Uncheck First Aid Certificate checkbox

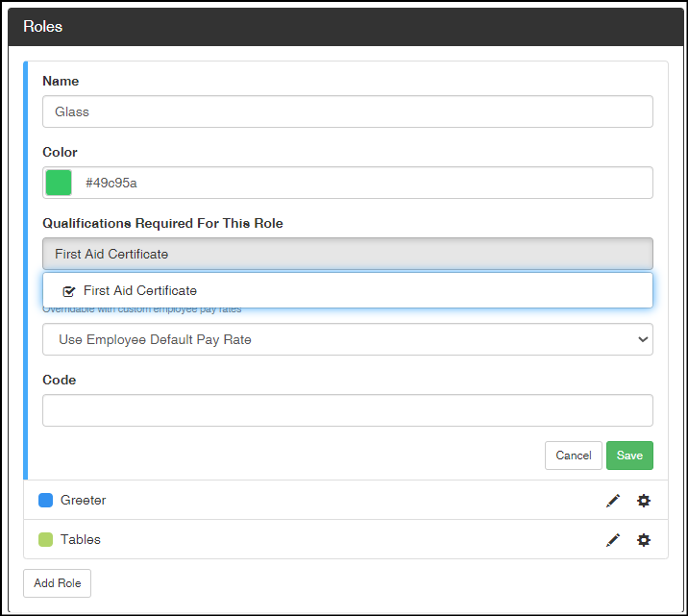pos(69,291)
